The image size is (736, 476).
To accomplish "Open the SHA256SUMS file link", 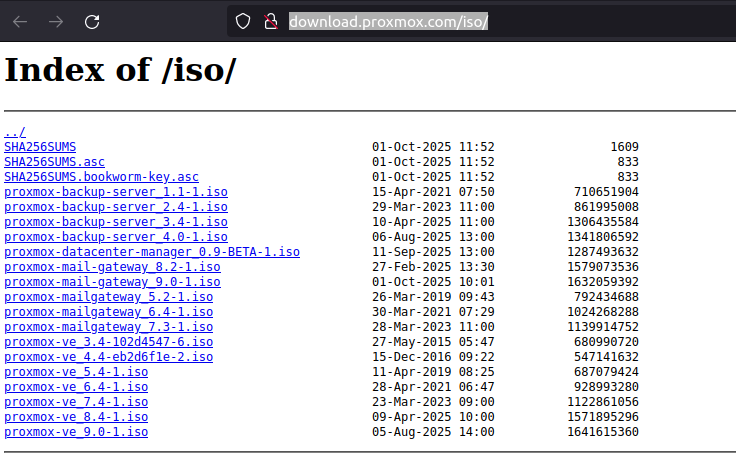I will 40,147.
